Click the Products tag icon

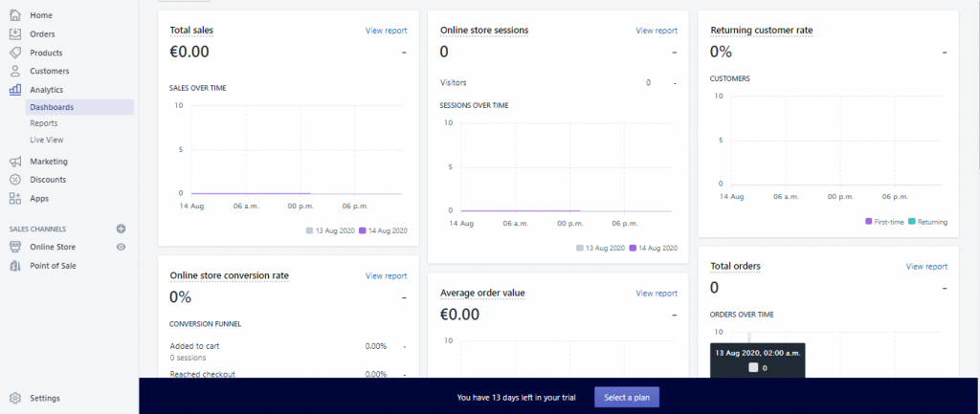(15, 53)
